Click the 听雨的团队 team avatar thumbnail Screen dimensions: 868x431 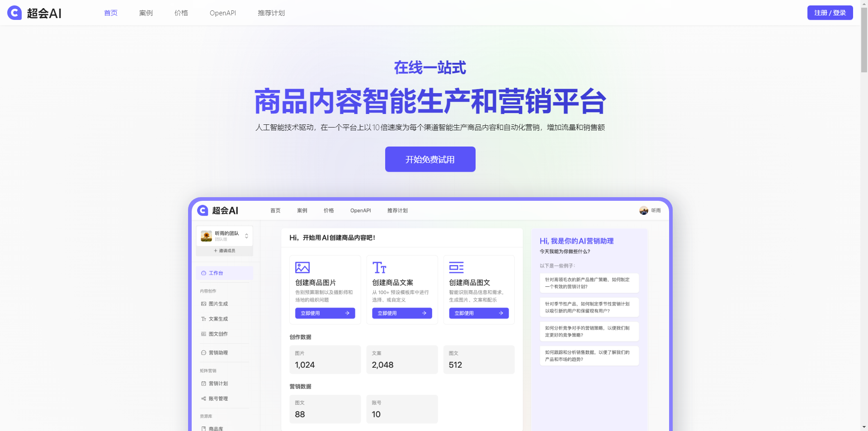tap(206, 236)
